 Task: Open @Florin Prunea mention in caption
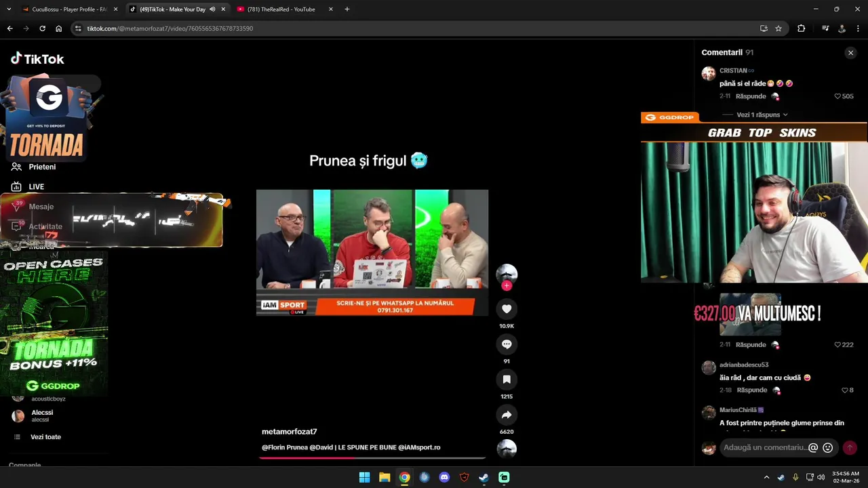tap(285, 447)
